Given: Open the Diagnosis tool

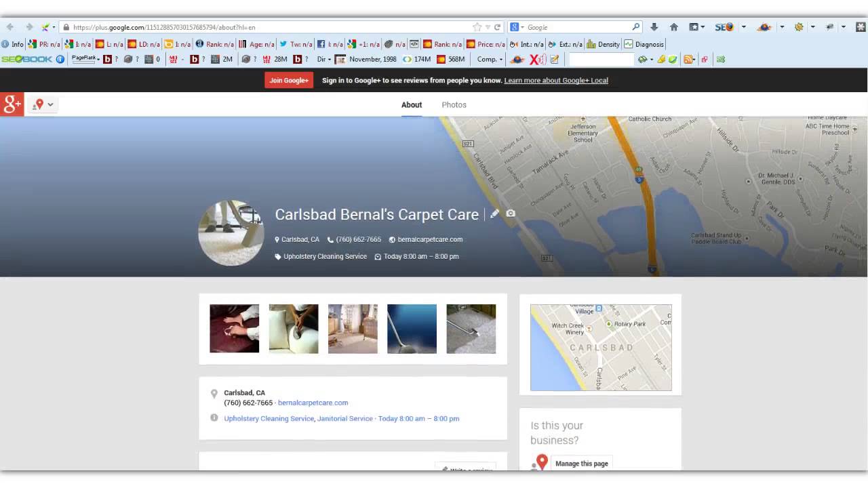Looking at the screenshot, I should [644, 44].
